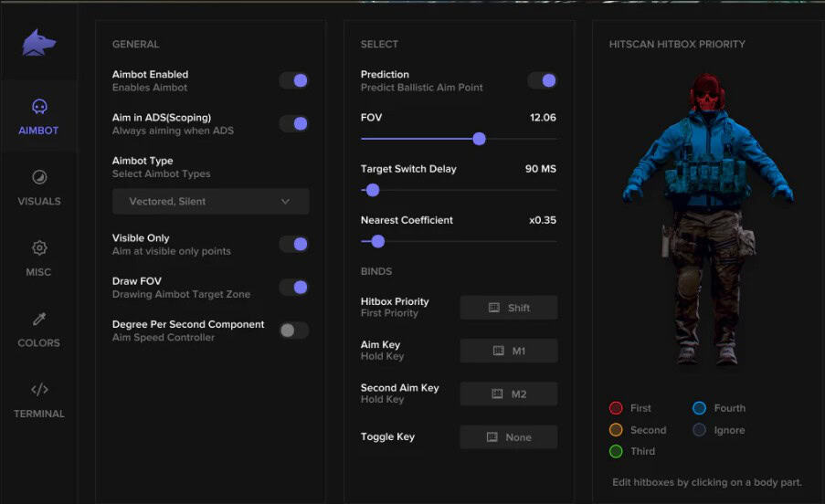Disable the Visible Only toggle
The image size is (825, 504).
click(x=294, y=244)
